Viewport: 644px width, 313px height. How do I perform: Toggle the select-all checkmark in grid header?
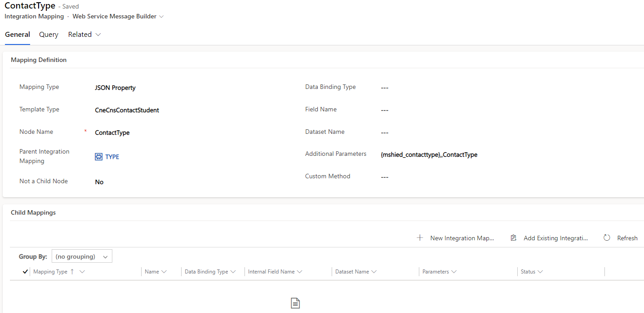[25, 272]
